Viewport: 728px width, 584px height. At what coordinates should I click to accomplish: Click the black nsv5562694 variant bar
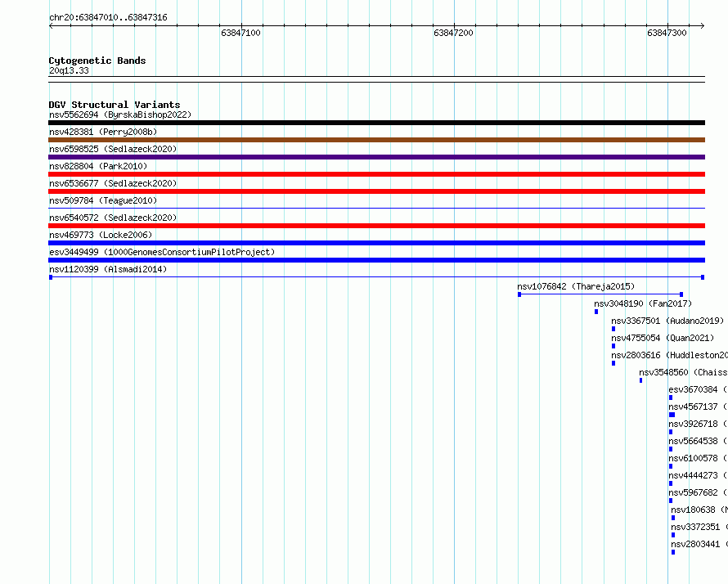(376, 123)
